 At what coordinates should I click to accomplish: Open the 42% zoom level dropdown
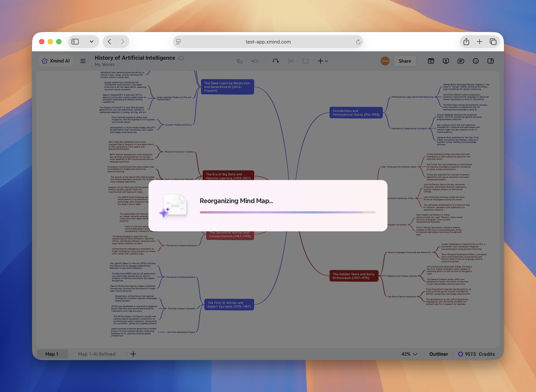pos(409,354)
